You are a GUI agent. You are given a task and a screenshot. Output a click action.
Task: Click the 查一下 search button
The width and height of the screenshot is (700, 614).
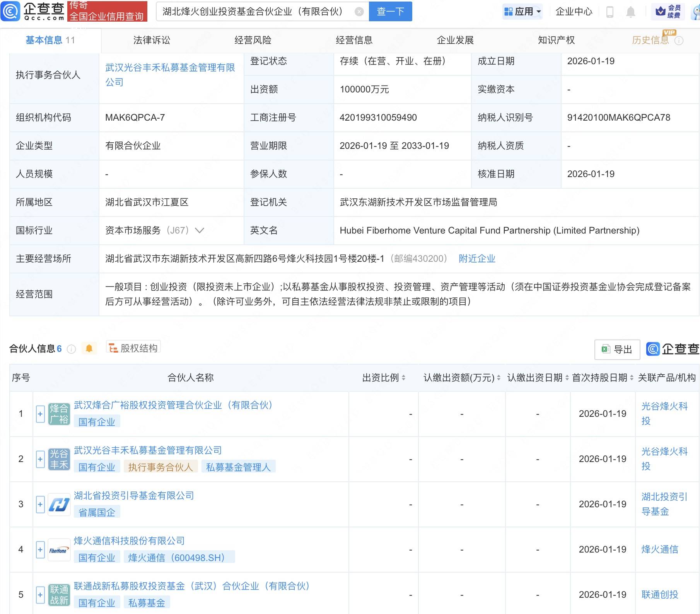pos(390,12)
